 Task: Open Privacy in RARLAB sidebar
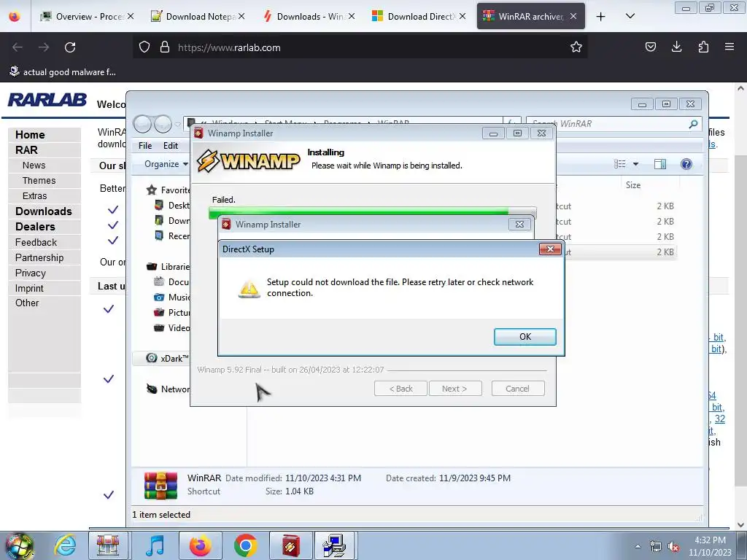pos(31,273)
